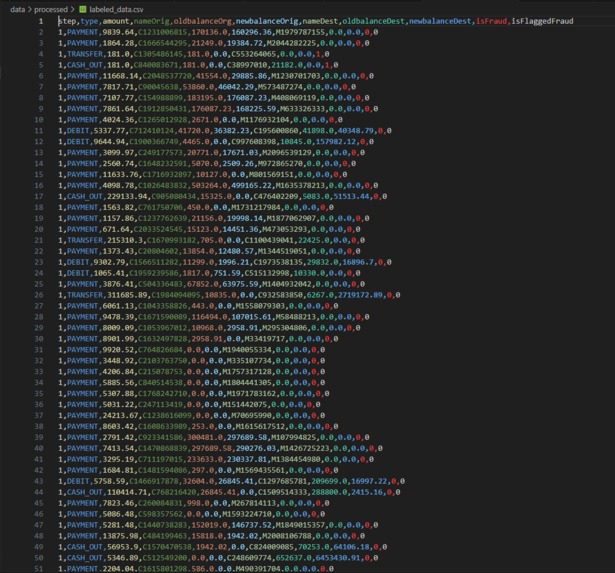The image size is (615, 573).
Task: Click the CSV file icon in the breadcrumb
Action: [x=83, y=9]
